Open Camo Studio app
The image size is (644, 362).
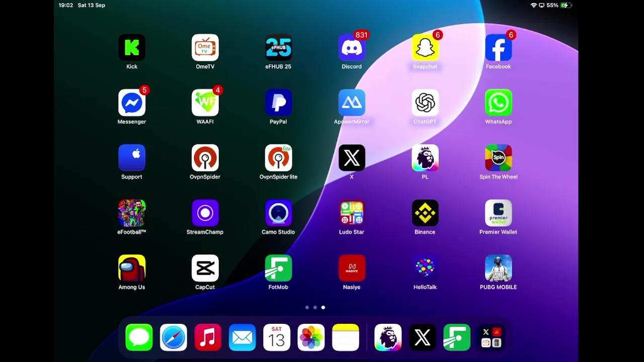278,213
